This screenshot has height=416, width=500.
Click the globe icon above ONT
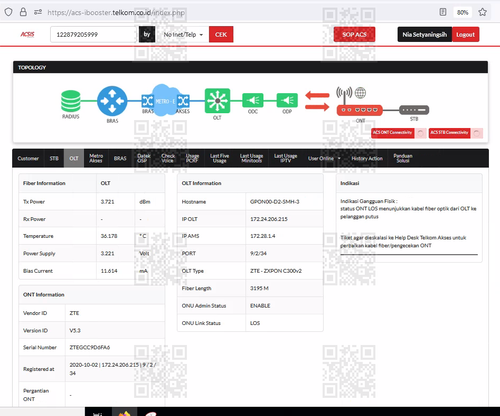point(360,93)
